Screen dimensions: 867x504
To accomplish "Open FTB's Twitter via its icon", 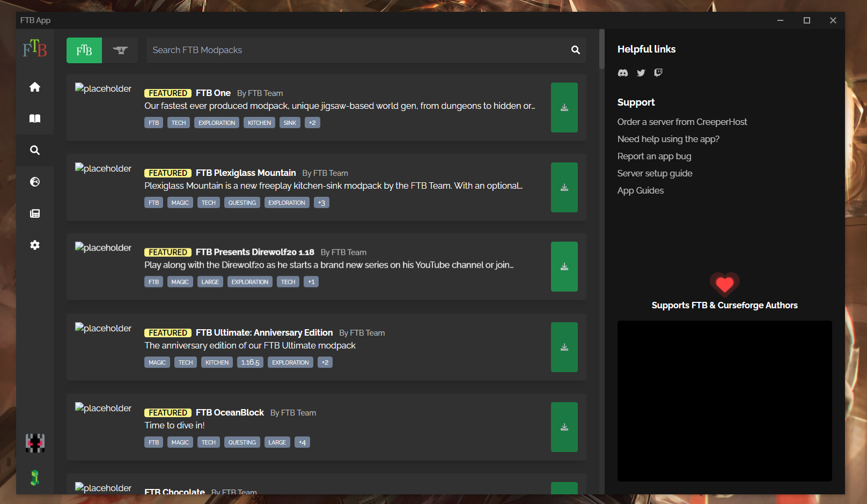I will [641, 73].
